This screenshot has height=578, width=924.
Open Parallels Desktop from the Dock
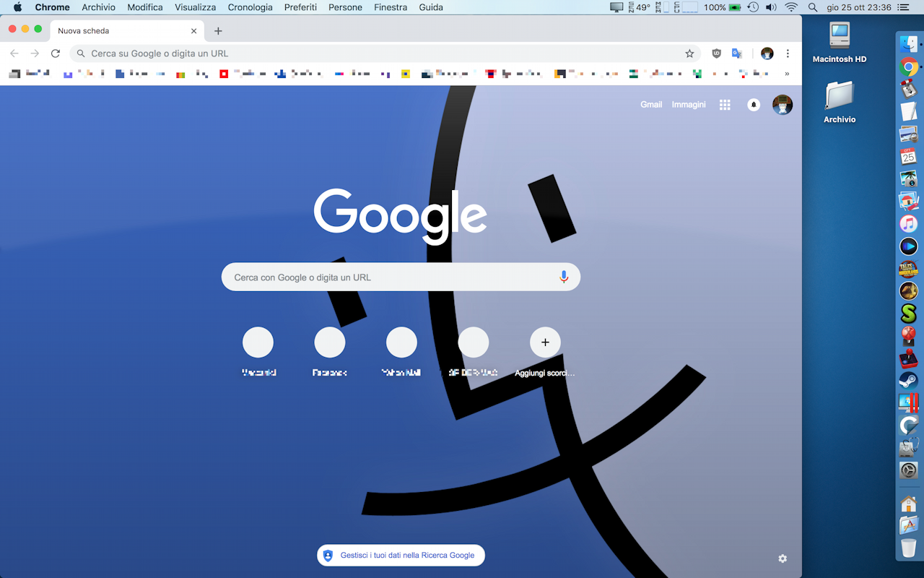coord(908,403)
